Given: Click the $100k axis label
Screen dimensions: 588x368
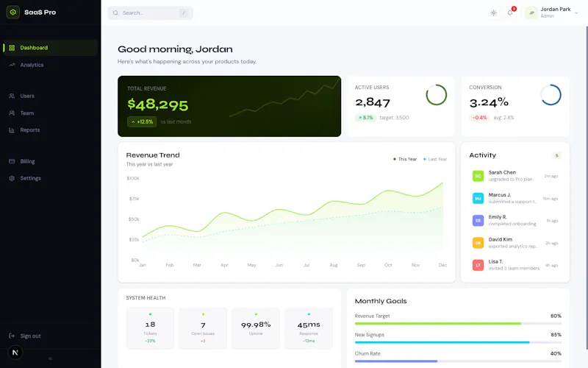Looking at the screenshot, I should click(x=133, y=178).
